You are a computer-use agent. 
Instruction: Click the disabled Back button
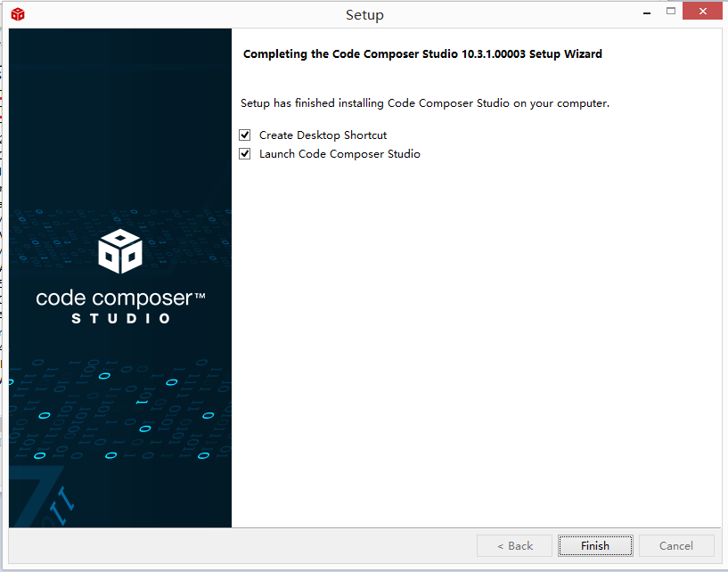pyautogui.click(x=514, y=545)
